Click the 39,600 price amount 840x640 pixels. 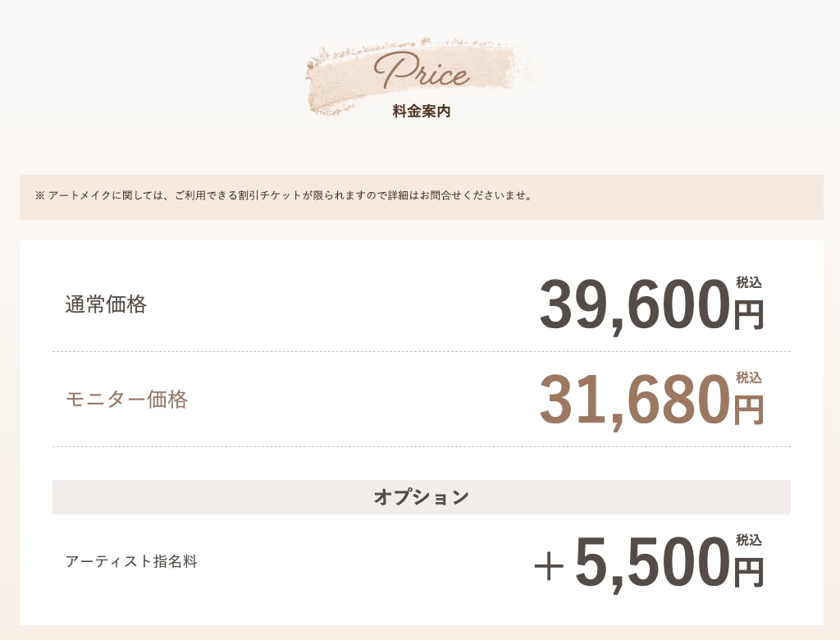635,304
